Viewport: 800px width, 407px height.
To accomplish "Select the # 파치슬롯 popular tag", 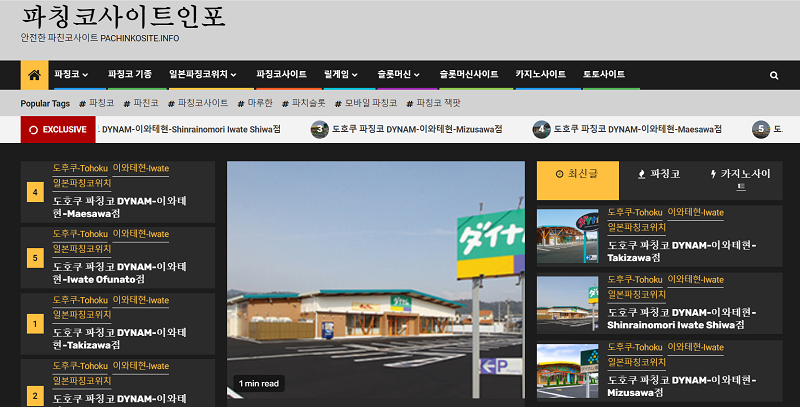I will [304, 103].
